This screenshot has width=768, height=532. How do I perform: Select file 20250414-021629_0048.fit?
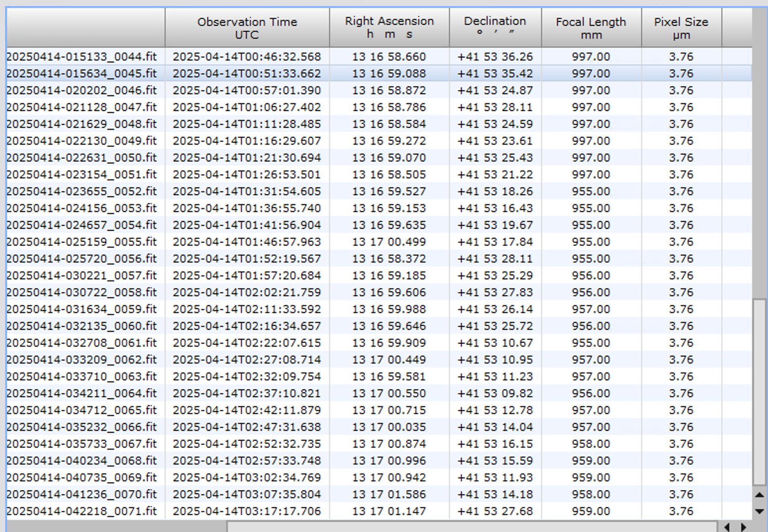(x=82, y=124)
